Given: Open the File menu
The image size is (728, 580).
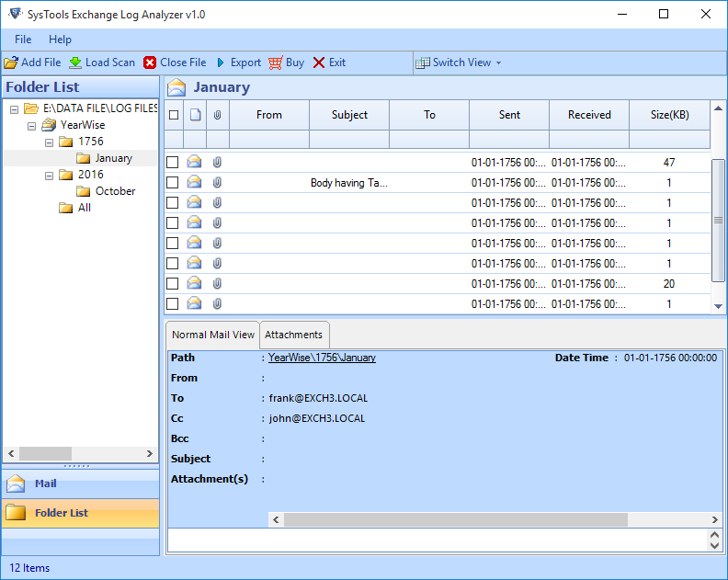Looking at the screenshot, I should coord(23,40).
